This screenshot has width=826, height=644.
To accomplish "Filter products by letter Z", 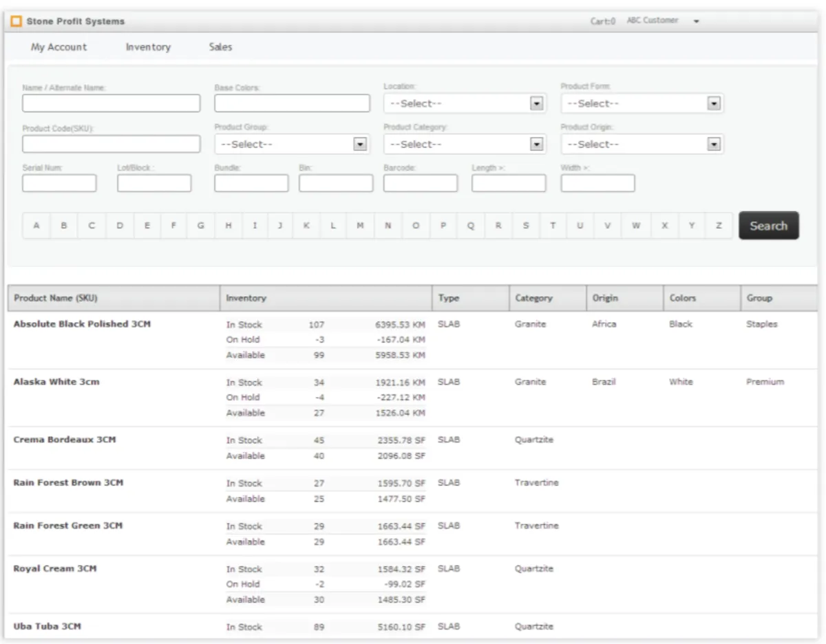I will (x=719, y=226).
